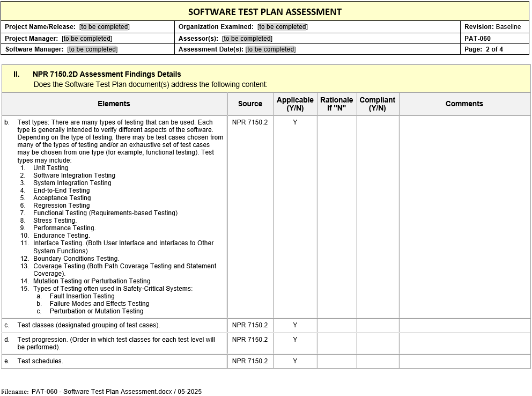
Task: Click the Elements column header
Action: click(114, 104)
